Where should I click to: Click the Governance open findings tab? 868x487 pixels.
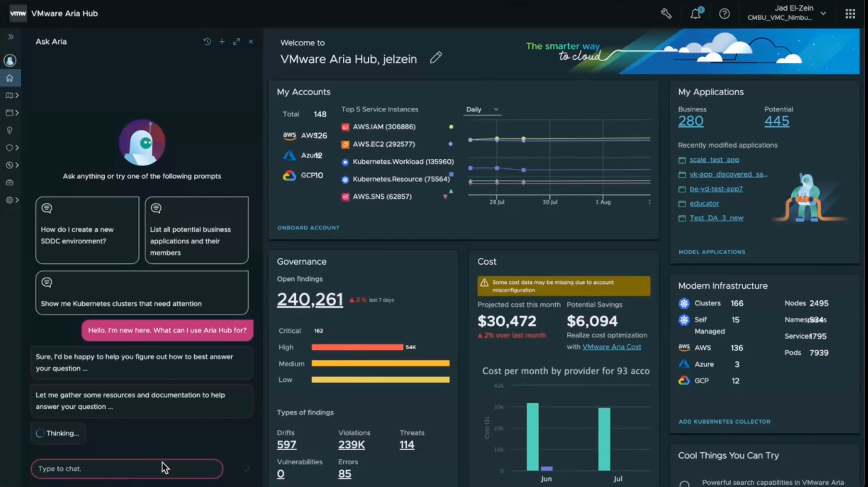pyautogui.click(x=310, y=299)
